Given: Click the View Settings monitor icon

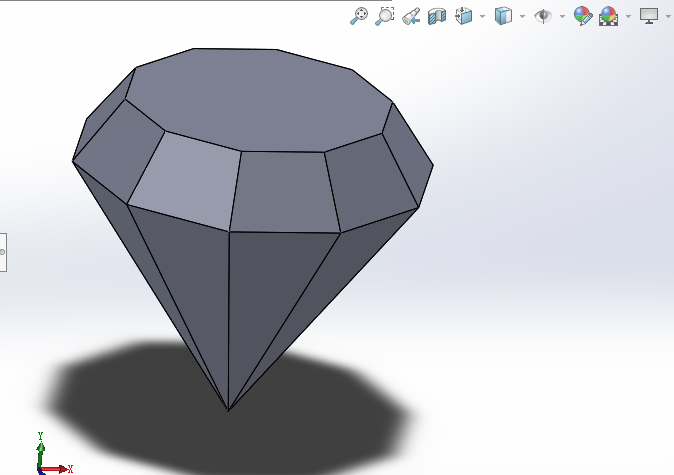Looking at the screenshot, I should point(649,16).
